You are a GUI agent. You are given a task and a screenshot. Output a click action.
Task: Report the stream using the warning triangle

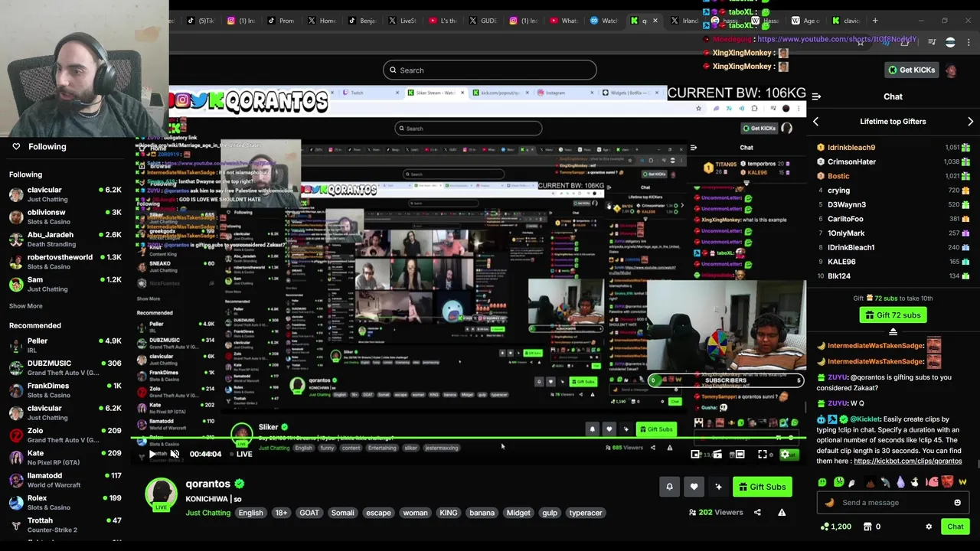(782, 513)
